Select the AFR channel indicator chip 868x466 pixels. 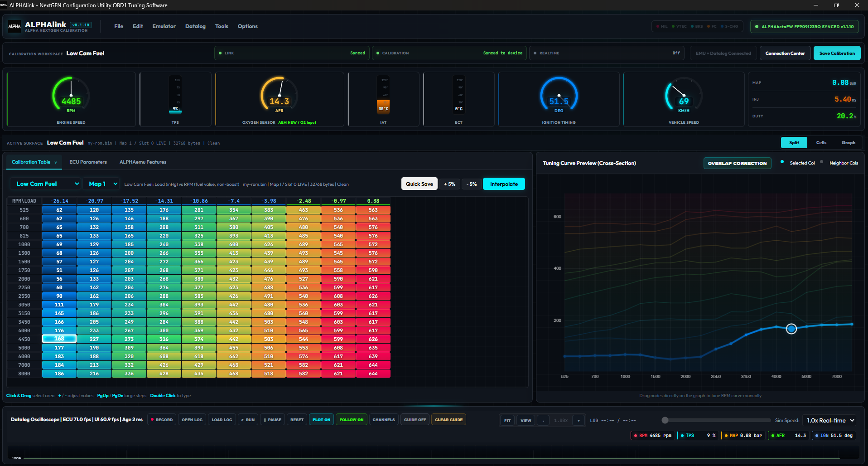click(789, 436)
